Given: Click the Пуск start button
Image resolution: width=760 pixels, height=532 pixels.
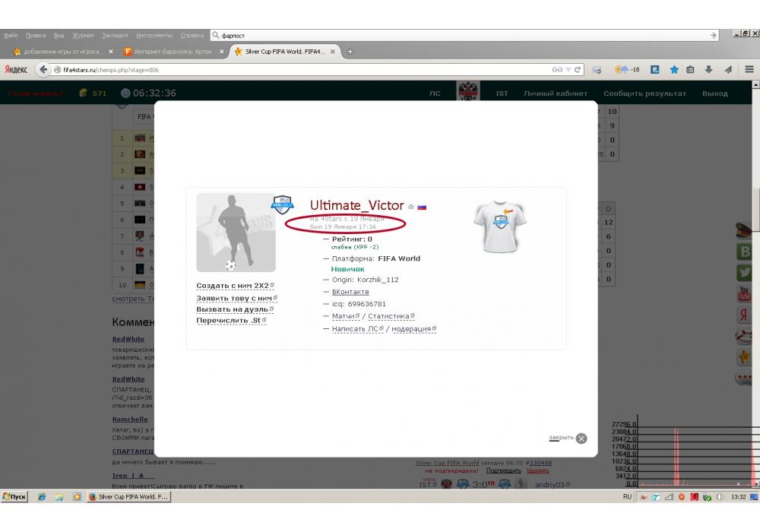Looking at the screenshot, I should coord(14,496).
